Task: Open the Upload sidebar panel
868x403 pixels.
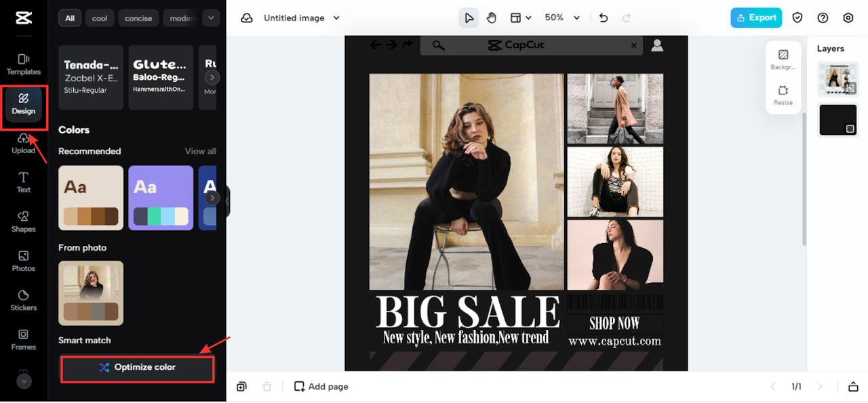Action: (24, 144)
